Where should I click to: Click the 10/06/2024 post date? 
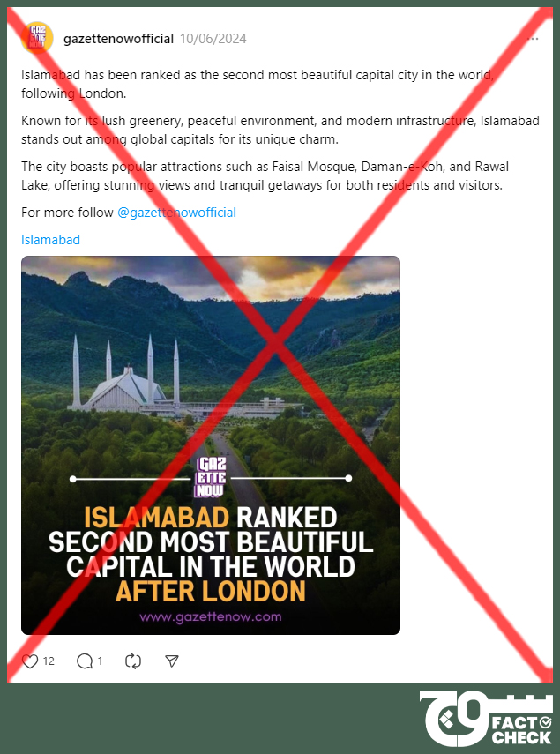tap(213, 39)
